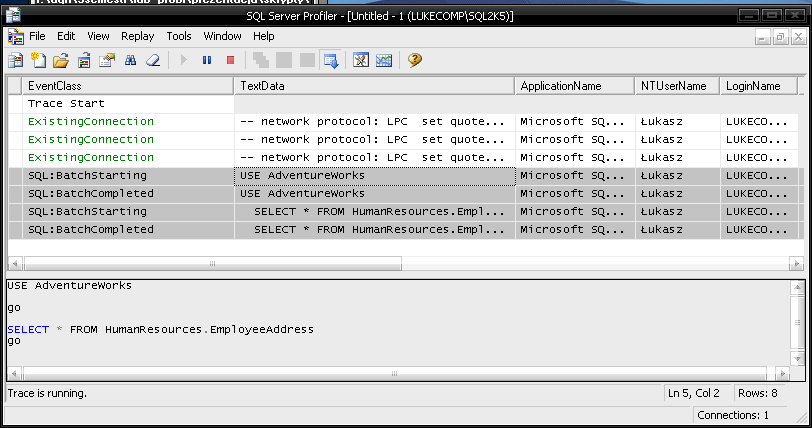The image size is (812, 428).
Task: Open the Window menu
Action: click(x=222, y=36)
